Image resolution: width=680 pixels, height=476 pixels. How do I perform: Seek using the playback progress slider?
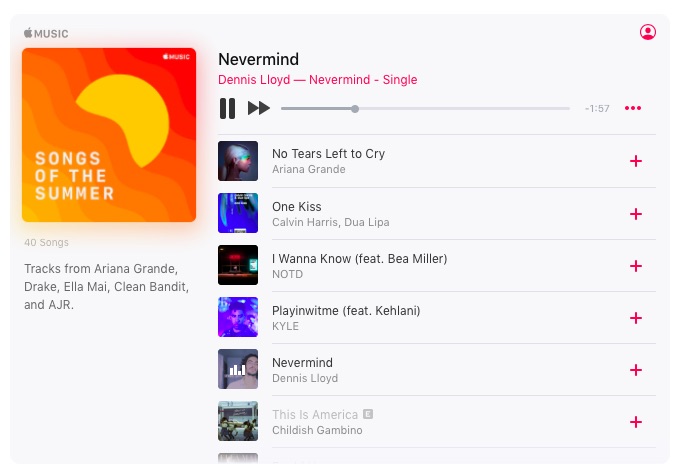point(425,108)
